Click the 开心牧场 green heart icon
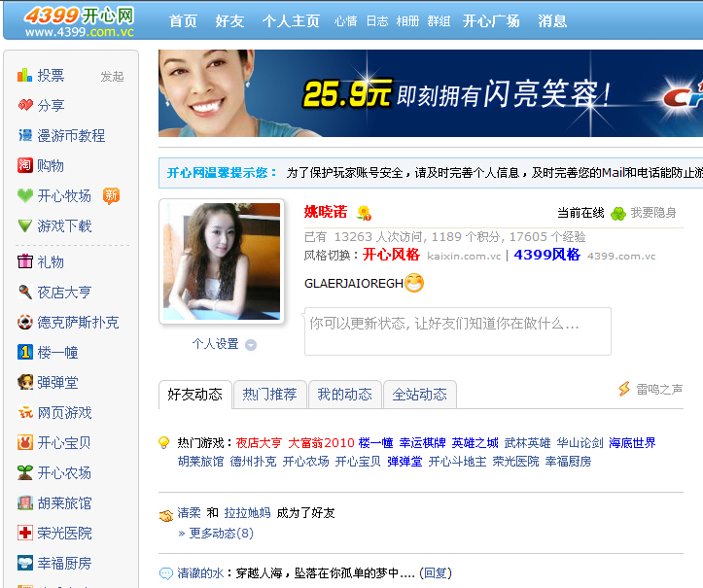This screenshot has width=703, height=588. 25,195
